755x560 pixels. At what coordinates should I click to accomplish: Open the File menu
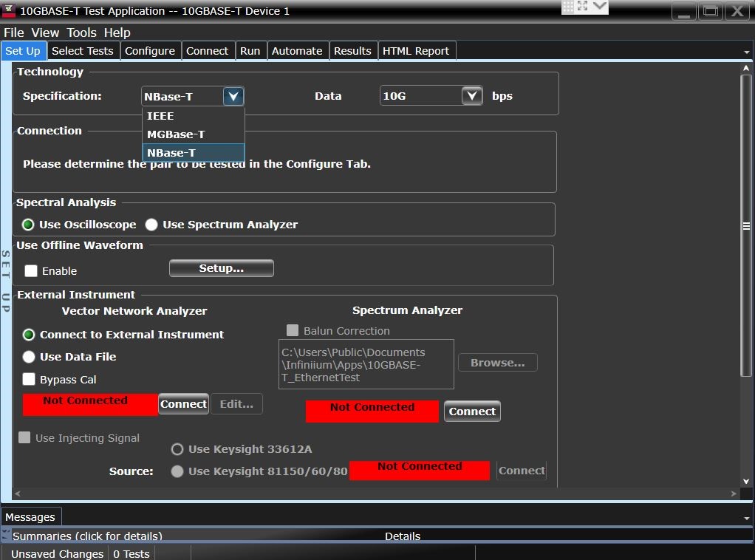pyautogui.click(x=13, y=33)
